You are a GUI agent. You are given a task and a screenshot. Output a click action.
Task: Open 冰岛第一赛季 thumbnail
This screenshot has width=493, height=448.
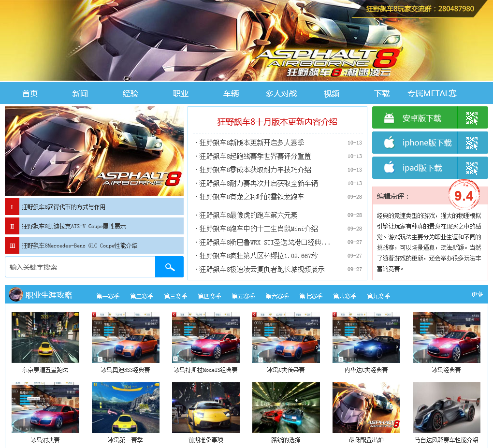(126, 407)
